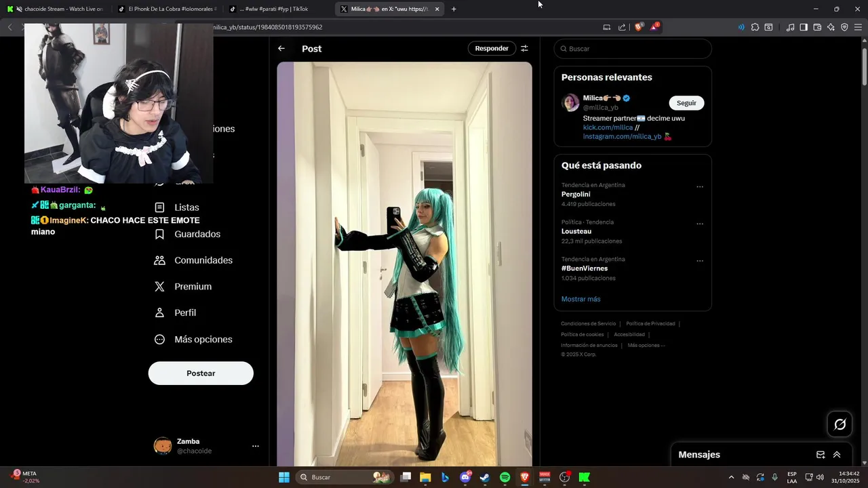Open Zamba @chacoide account switcher
The height and width of the screenshot is (488, 868).
click(x=206, y=446)
